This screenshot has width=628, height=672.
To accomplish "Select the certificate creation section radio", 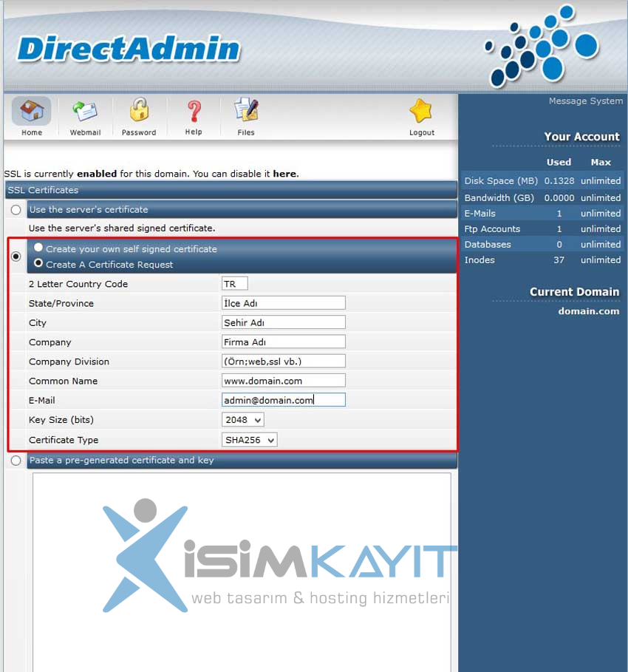I will tap(16, 257).
